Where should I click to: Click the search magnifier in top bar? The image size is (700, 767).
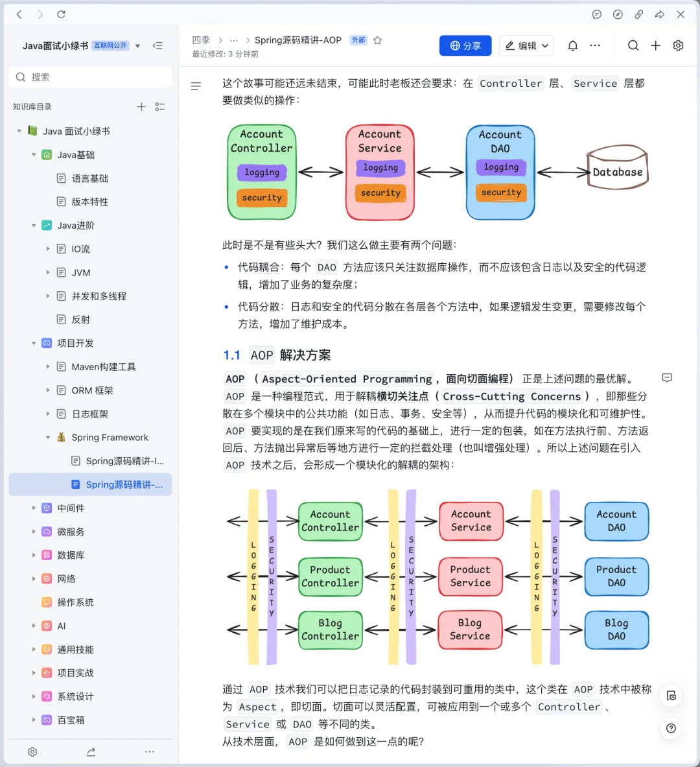[x=633, y=45]
